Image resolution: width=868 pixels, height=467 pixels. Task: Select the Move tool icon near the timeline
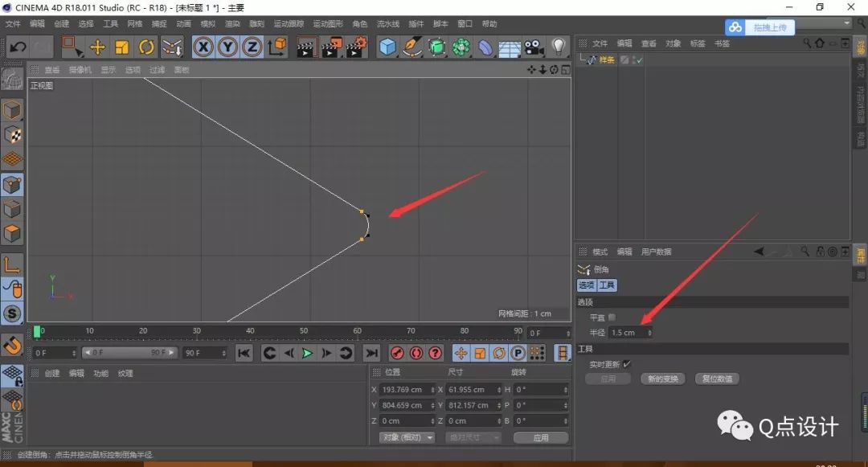(461, 353)
